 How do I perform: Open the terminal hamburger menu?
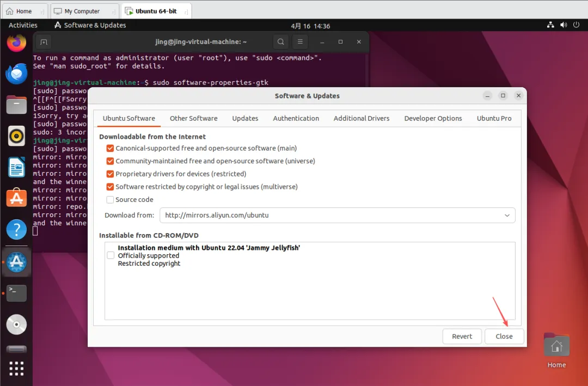coord(300,41)
